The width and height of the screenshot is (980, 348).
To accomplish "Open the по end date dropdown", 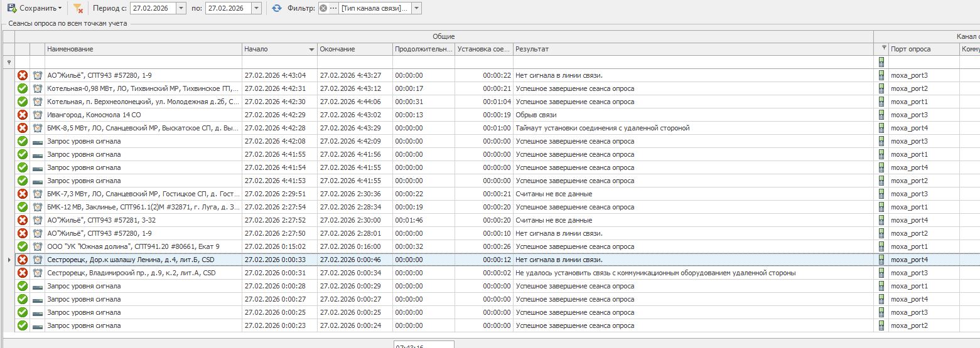I will [x=257, y=8].
